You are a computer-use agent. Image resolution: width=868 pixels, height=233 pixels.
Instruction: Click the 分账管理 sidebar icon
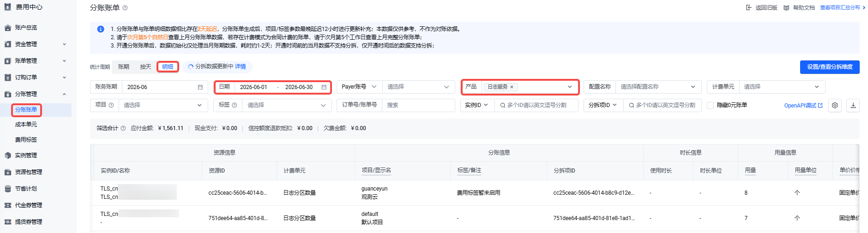[x=7, y=94]
